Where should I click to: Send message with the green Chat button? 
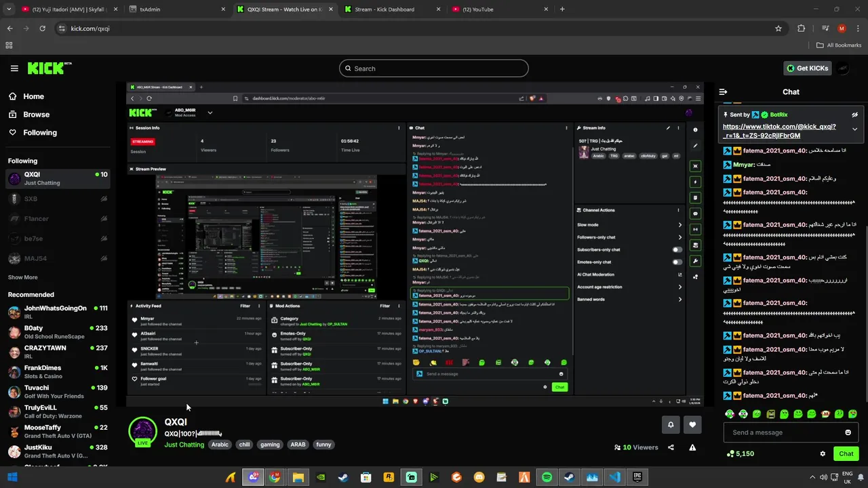click(846, 453)
